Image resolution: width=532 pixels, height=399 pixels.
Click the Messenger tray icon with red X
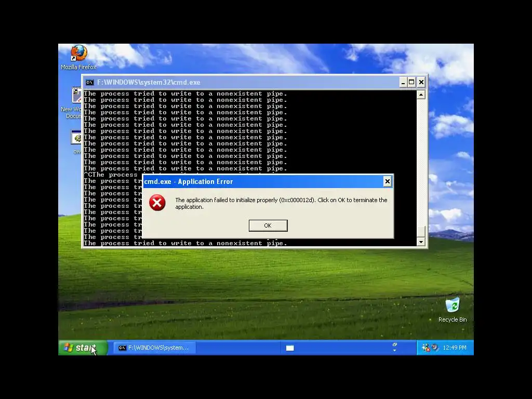[425, 348]
